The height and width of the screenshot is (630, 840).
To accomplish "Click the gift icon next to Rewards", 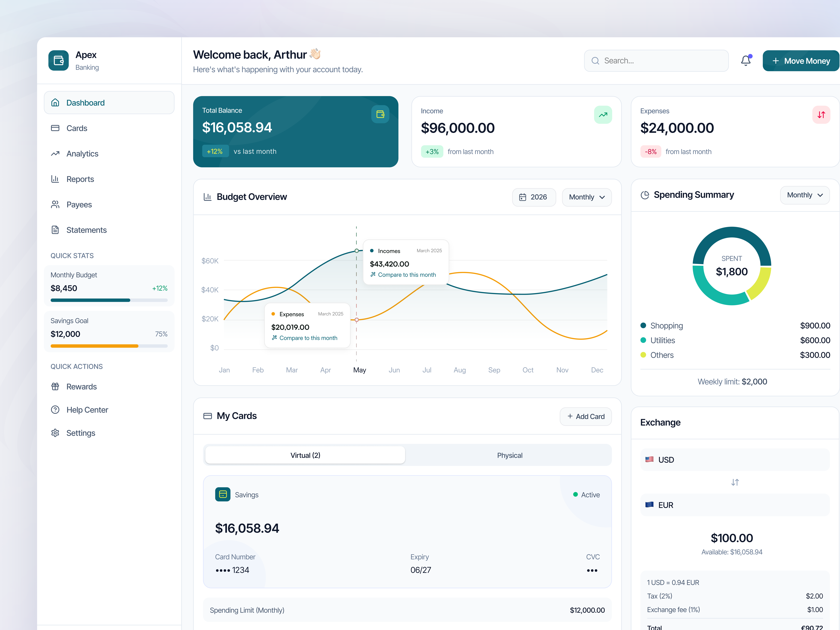I will [55, 387].
